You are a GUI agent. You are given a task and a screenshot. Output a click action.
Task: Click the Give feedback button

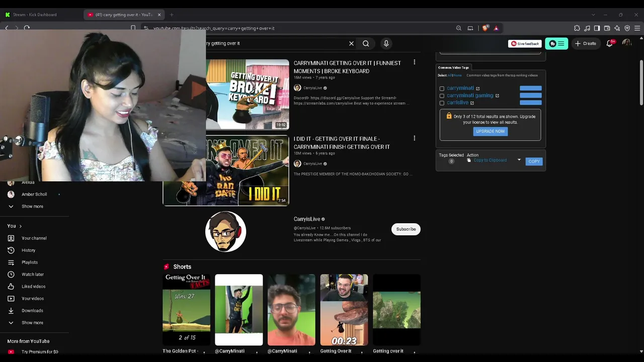(x=525, y=44)
